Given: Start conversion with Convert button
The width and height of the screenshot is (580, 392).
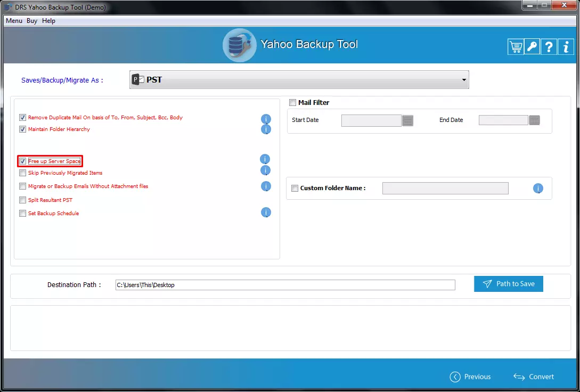Looking at the screenshot, I should pos(533,377).
